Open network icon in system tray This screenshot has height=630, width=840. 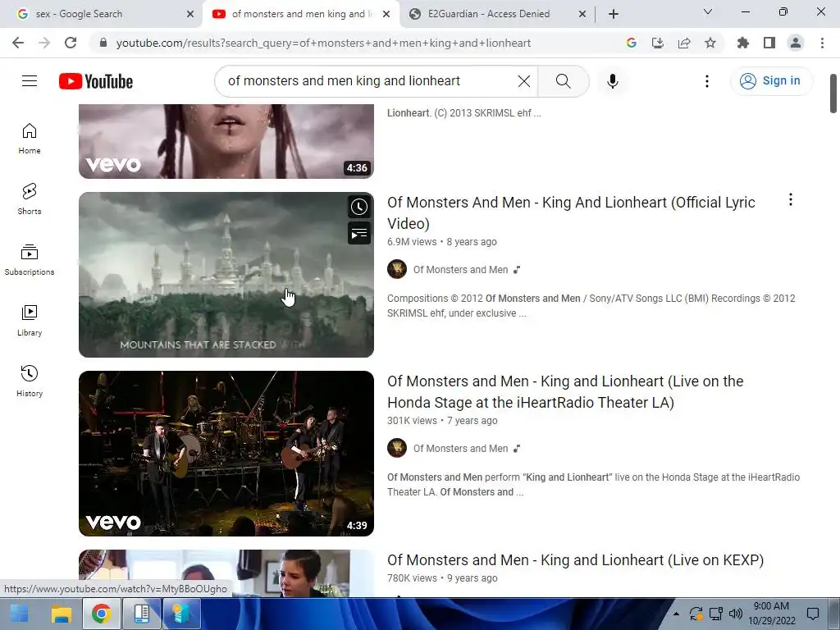(715, 614)
